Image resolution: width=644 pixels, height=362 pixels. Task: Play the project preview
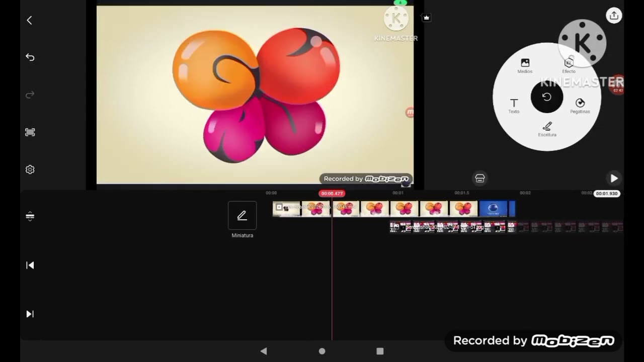click(x=614, y=178)
